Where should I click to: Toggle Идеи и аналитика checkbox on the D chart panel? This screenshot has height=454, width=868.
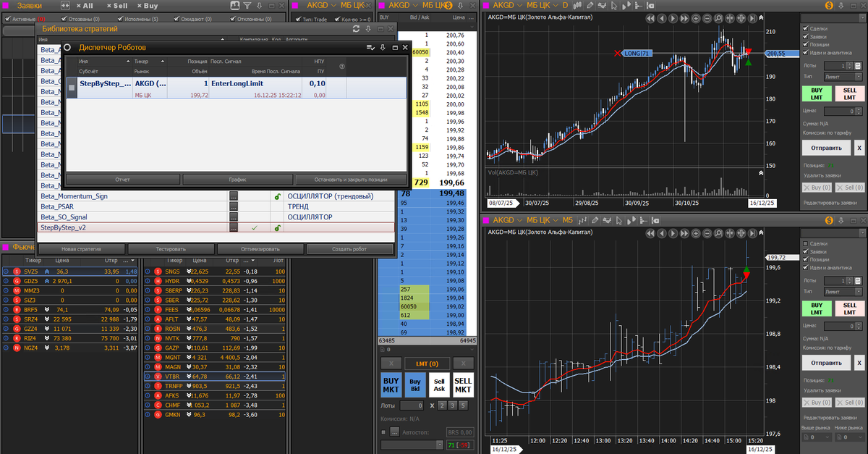tap(804, 52)
